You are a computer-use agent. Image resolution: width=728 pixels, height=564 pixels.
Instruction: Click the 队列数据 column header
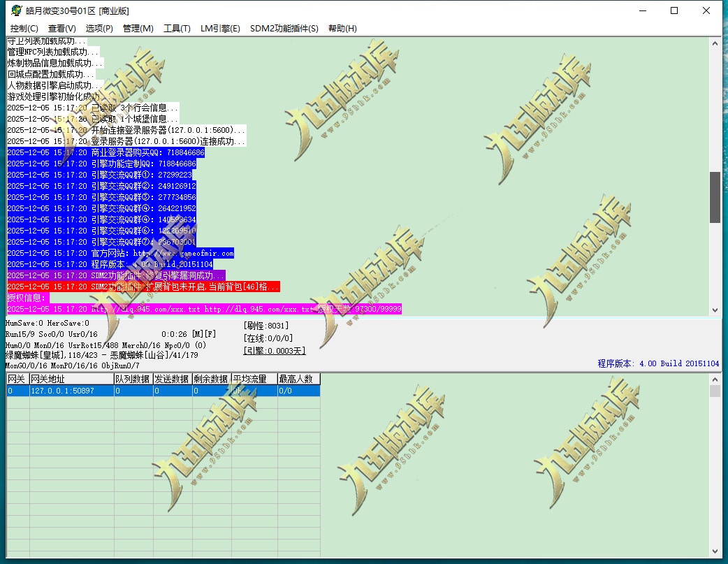(x=133, y=379)
